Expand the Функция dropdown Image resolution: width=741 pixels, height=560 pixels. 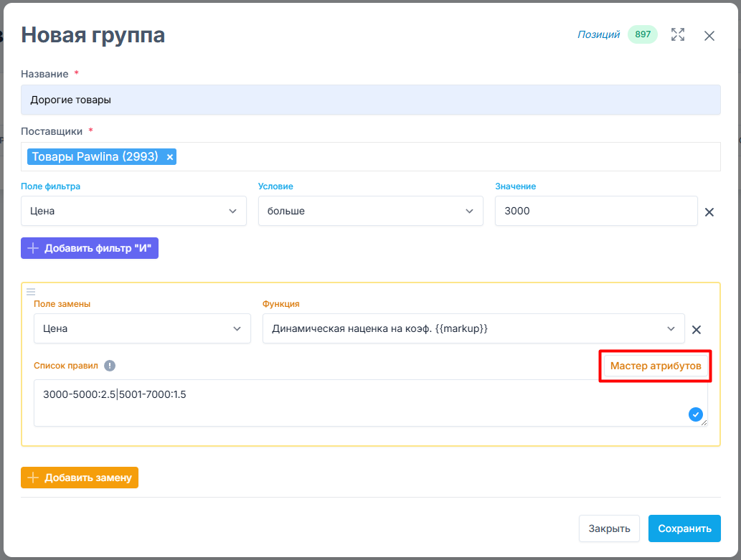473,328
